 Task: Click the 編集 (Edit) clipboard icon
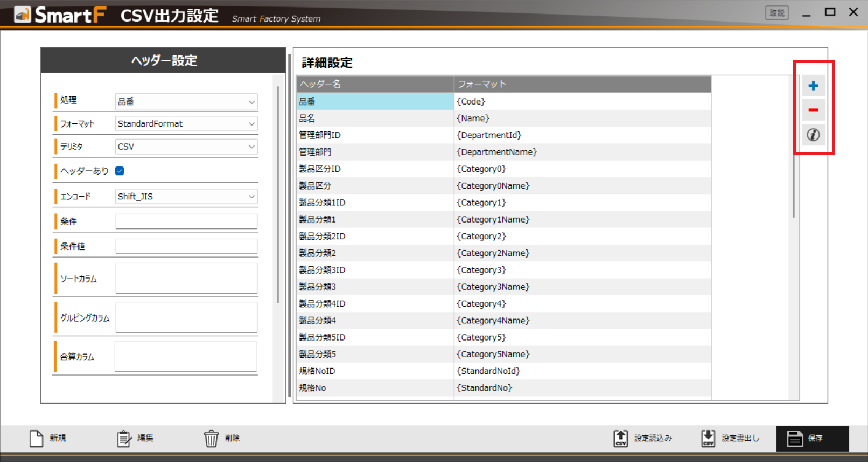[x=124, y=438]
